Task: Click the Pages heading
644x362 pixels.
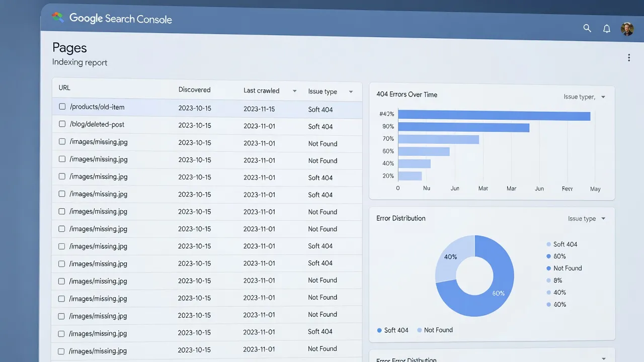Action: pyautogui.click(x=69, y=48)
